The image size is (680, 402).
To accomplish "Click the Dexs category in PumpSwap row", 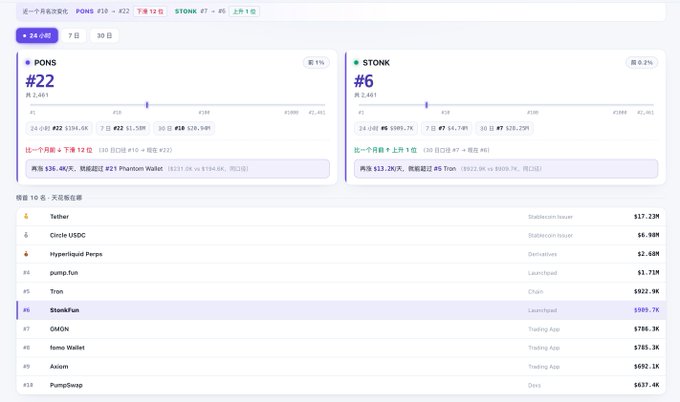I will click(534, 385).
